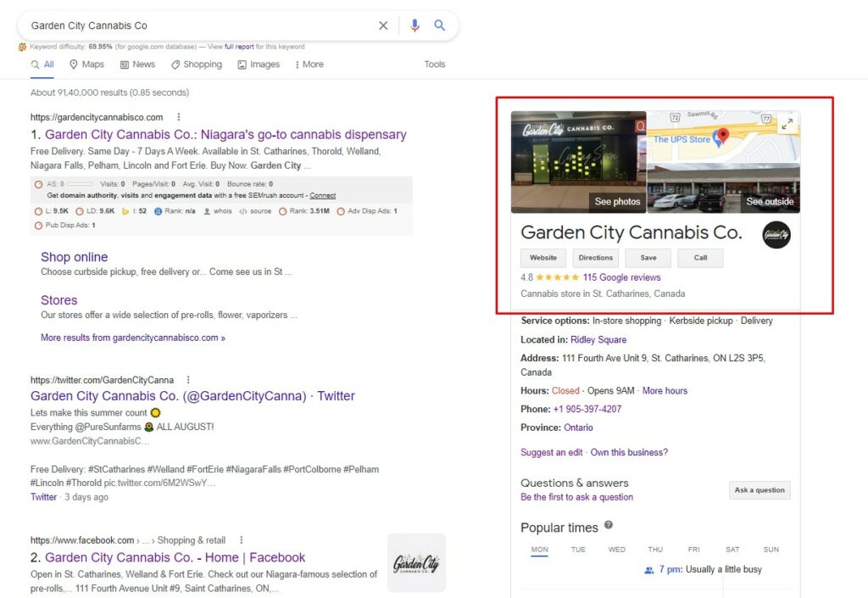Select SUN in popular times
The width and height of the screenshot is (868, 598).
tap(771, 550)
